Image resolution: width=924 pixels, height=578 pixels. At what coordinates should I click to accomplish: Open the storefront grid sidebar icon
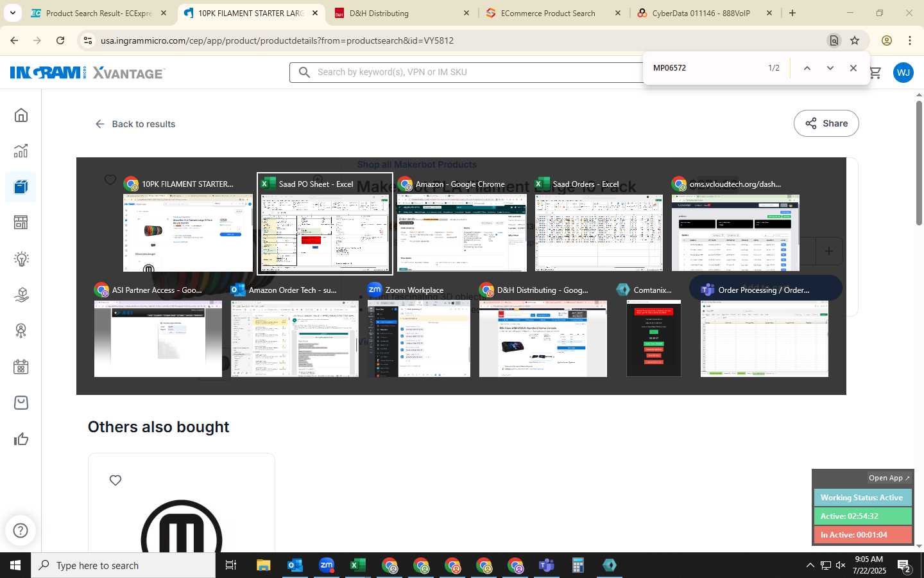coord(21,222)
